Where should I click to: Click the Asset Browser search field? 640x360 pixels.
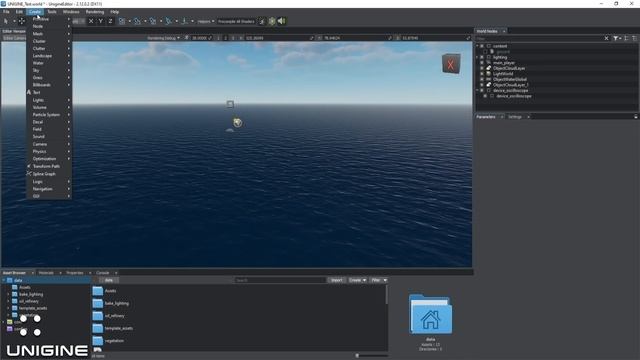click(x=280, y=280)
